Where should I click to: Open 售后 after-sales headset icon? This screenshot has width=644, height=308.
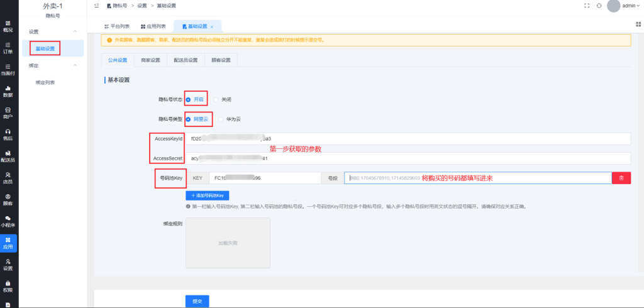point(8,134)
